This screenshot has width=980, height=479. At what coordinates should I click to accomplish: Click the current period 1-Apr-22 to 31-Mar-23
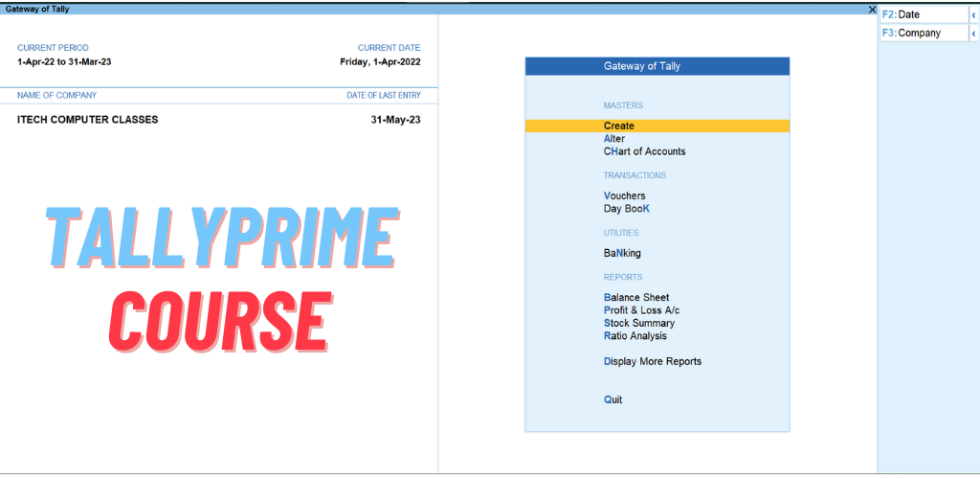coord(64,62)
